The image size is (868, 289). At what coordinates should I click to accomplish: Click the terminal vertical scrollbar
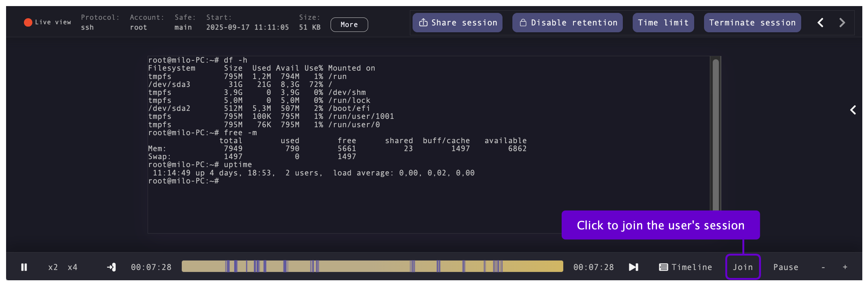(716, 135)
